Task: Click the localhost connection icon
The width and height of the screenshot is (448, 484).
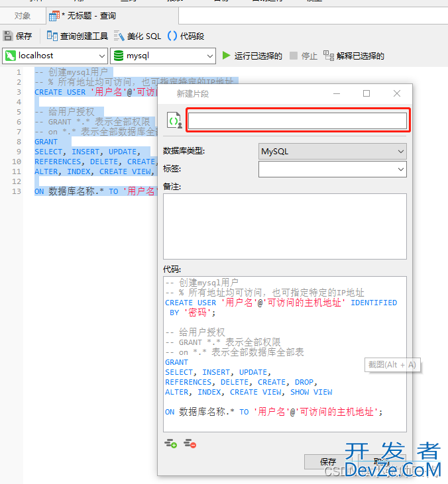Action: coord(10,56)
